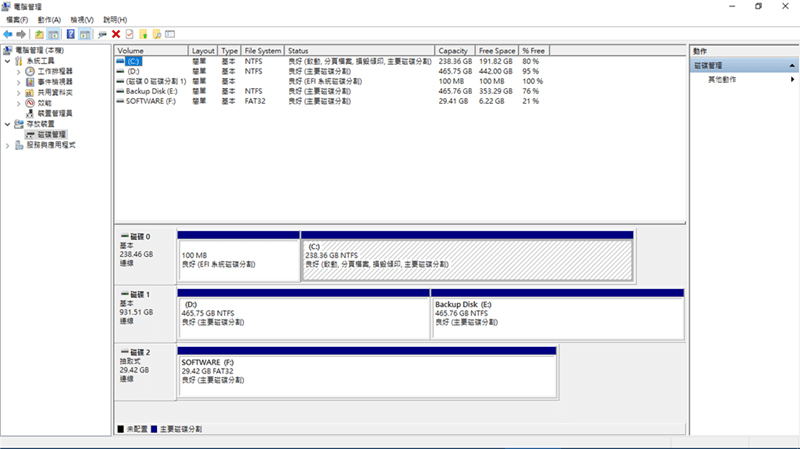Collapse the 存放裝置 tree node
This screenshot has height=449, width=800.
(8, 124)
